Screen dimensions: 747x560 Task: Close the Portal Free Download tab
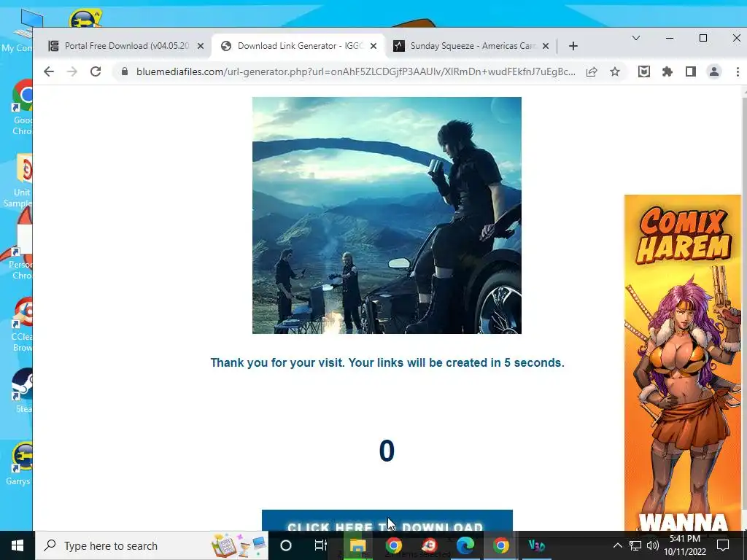(201, 46)
